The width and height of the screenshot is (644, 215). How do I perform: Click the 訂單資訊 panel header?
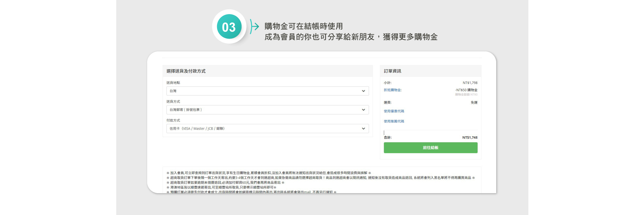393,71
